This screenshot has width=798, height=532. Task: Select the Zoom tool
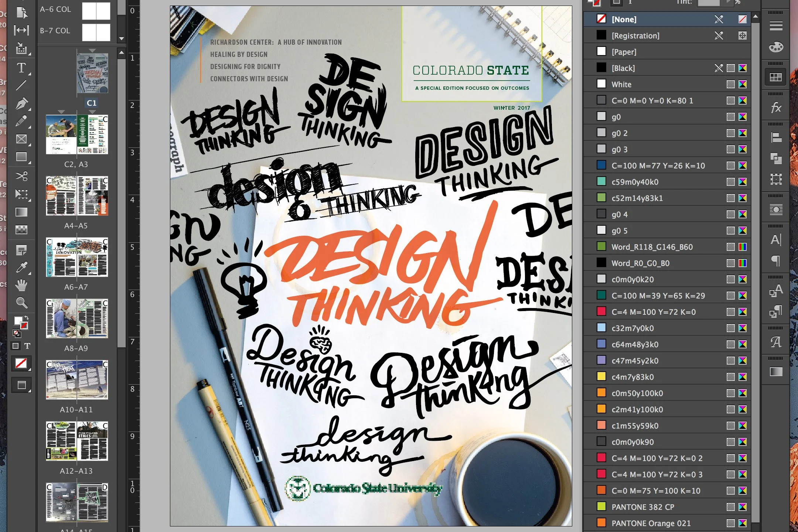coord(21,303)
